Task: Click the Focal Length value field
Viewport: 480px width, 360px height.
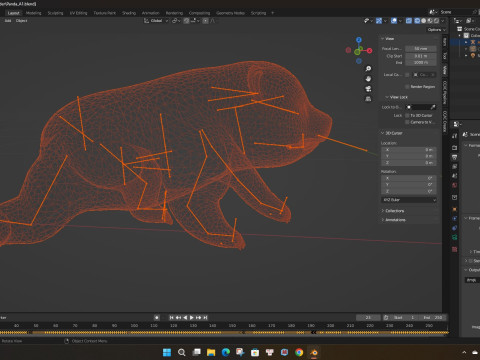Action: pos(421,49)
